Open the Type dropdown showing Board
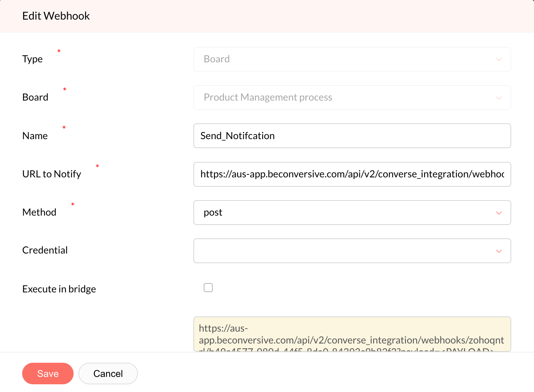The image size is (534, 392). (x=352, y=59)
